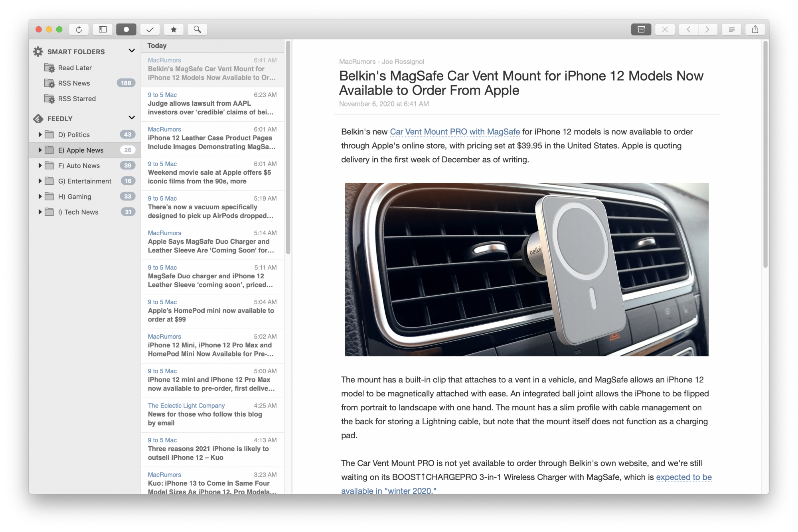Open search with magnifying glass icon

pos(197,30)
